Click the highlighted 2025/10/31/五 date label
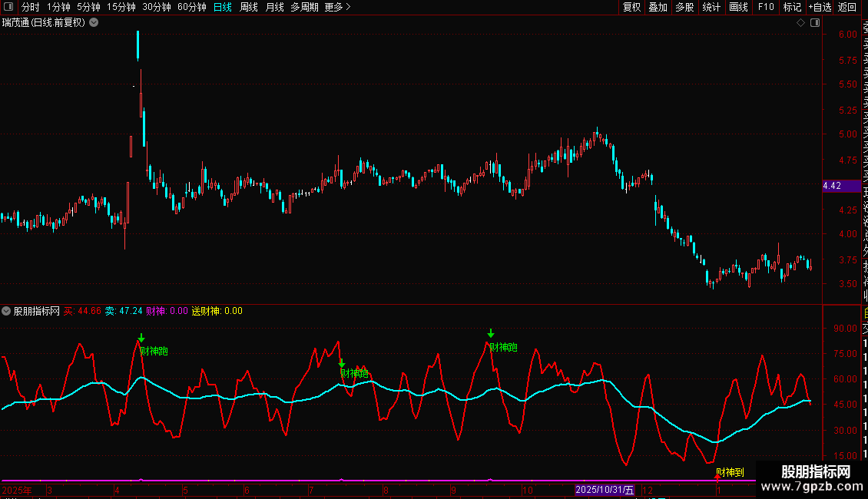The height and width of the screenshot is (499, 868). coord(605,490)
